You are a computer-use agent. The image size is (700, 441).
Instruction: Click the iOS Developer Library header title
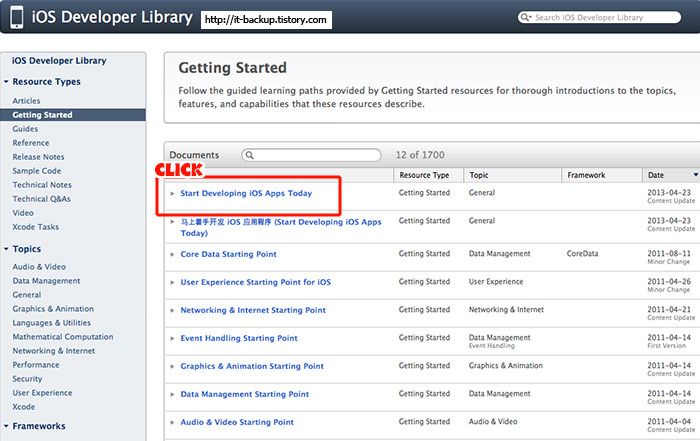[112, 17]
